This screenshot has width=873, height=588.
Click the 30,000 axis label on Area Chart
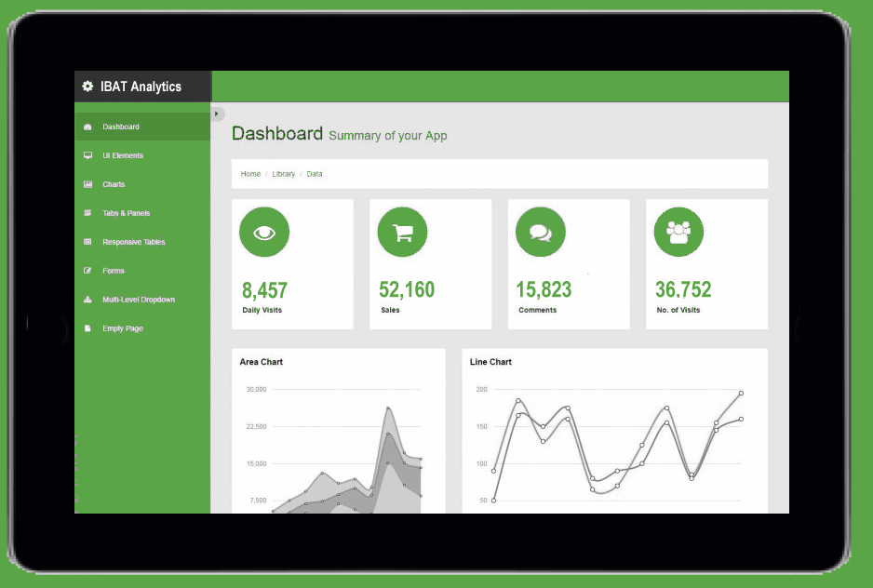click(257, 389)
